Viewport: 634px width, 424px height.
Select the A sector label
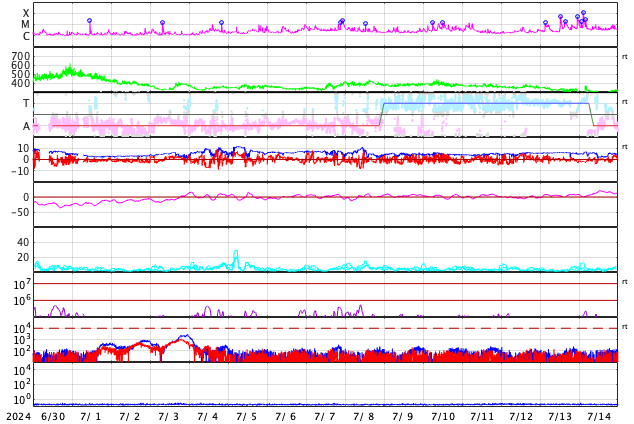click(x=26, y=127)
